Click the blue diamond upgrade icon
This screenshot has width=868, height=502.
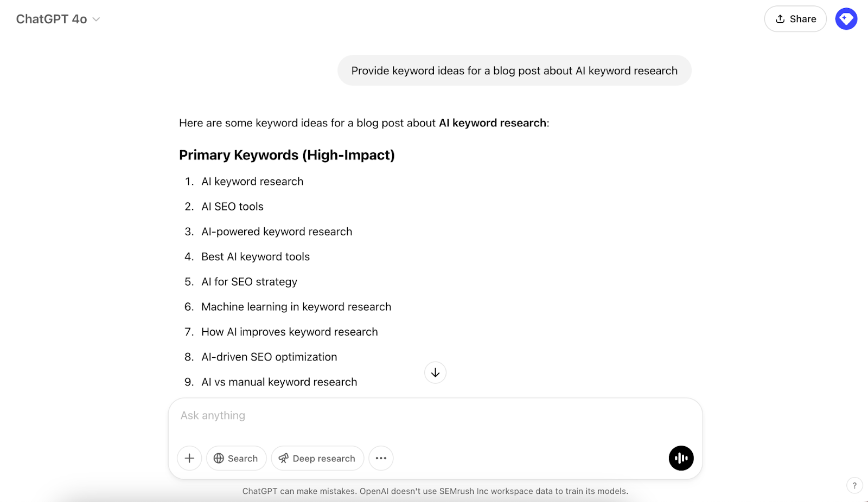pyautogui.click(x=846, y=18)
